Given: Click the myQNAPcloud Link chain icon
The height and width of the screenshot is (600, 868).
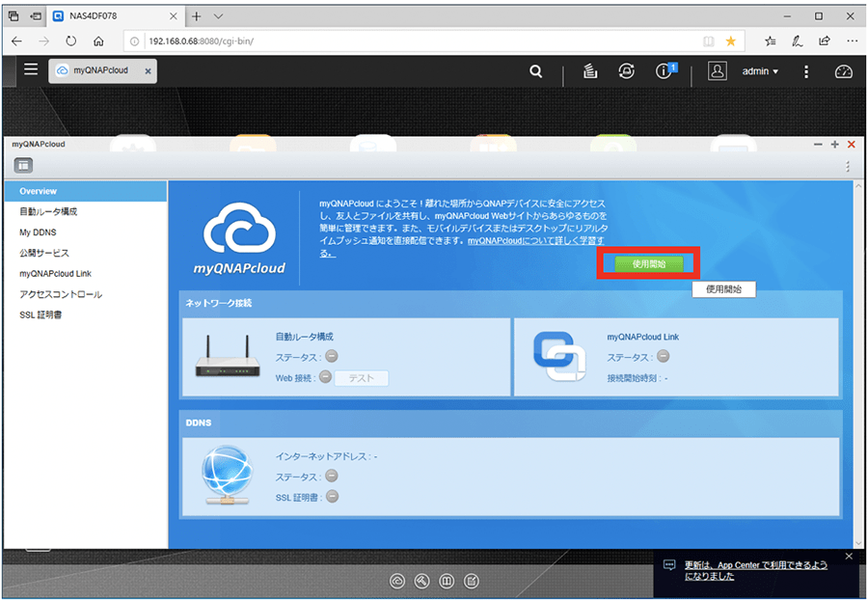Looking at the screenshot, I should [x=559, y=356].
